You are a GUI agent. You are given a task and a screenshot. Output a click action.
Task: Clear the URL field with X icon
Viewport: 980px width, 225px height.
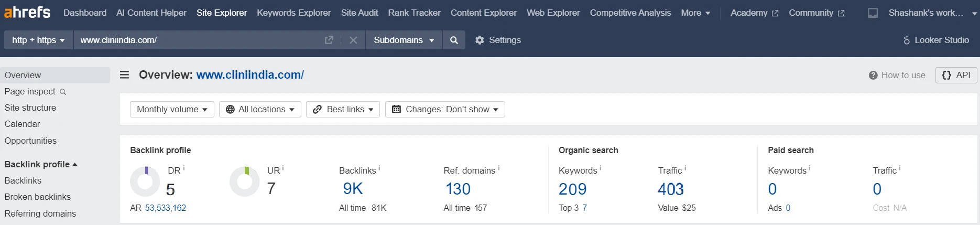click(x=353, y=40)
